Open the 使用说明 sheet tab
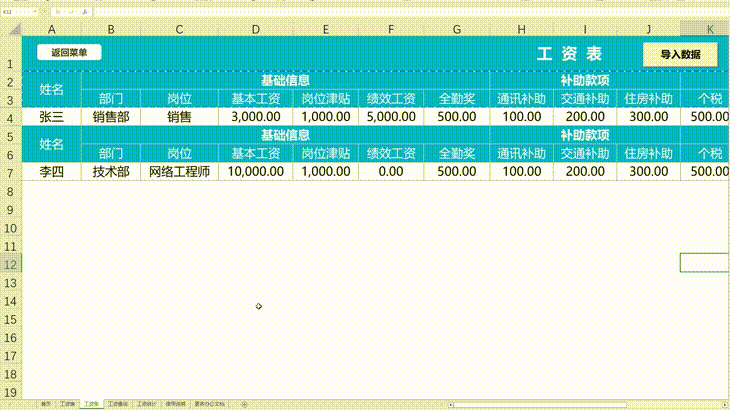 coord(175,404)
